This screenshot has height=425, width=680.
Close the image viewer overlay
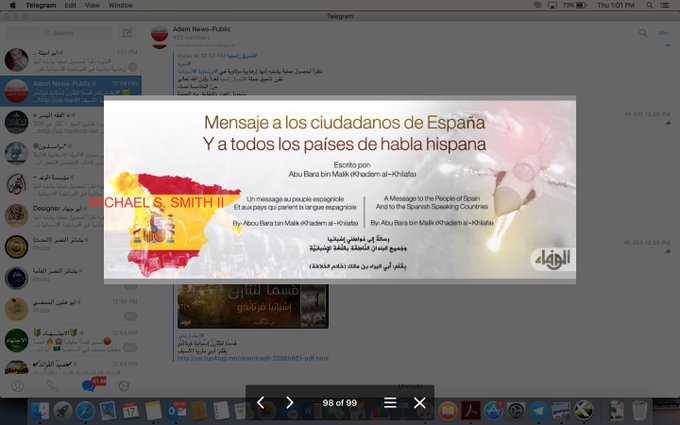[419, 402]
